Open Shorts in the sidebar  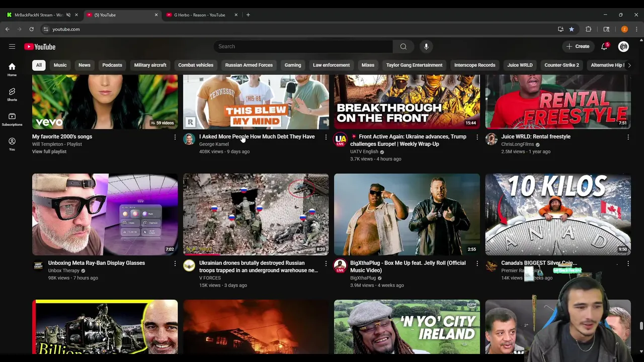point(12,94)
